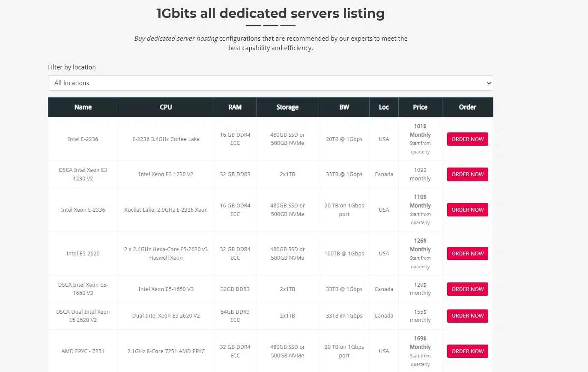The height and width of the screenshot is (372, 588).
Task: Order the Intel E-2236 server
Action: [x=467, y=139]
